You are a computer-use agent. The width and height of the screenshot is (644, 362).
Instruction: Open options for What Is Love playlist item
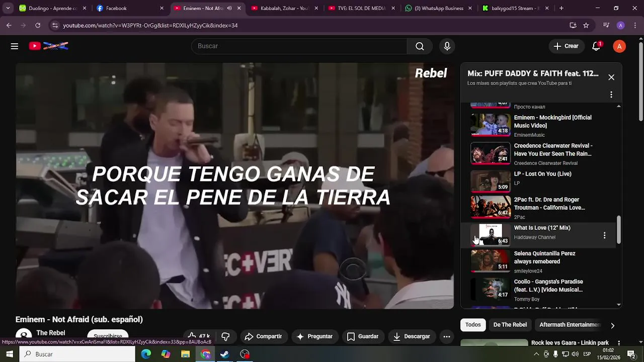[604, 235]
